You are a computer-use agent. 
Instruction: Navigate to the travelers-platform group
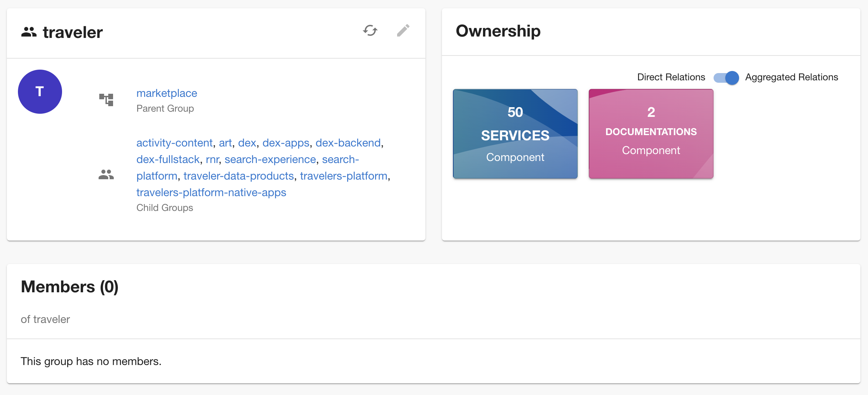(x=344, y=176)
